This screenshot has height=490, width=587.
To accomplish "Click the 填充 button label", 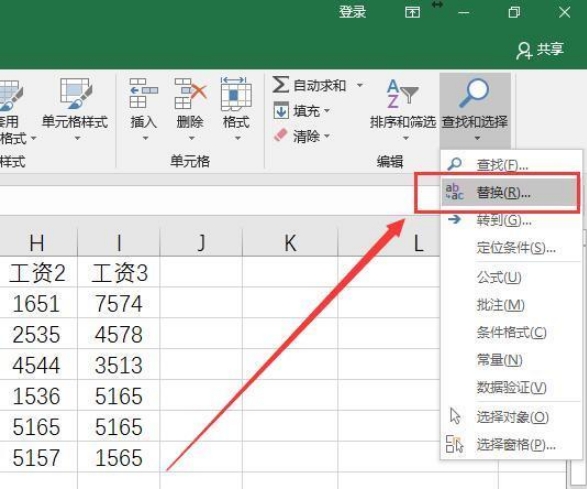I will 306,110.
